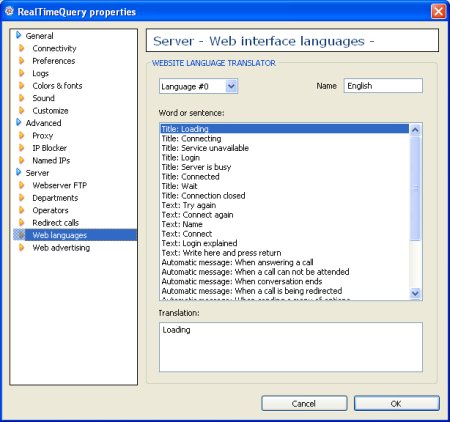
Task: Click the orange arrow icon beside Preferences
Action: [x=22, y=61]
